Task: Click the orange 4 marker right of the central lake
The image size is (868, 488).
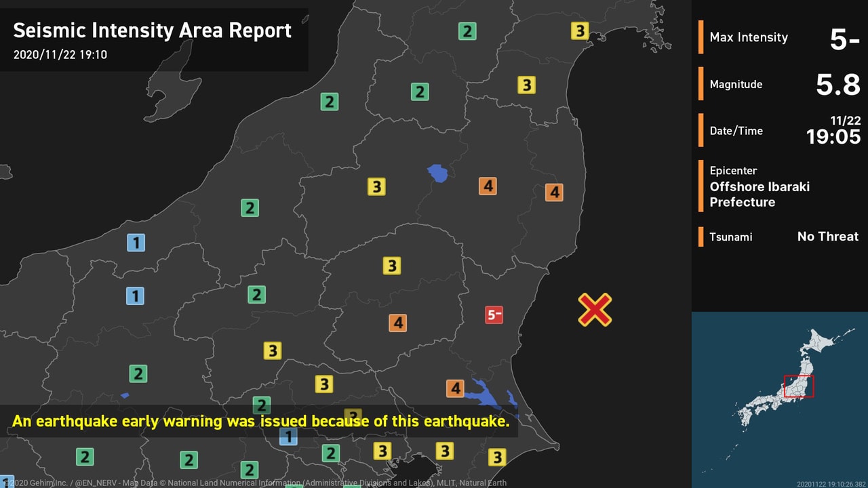Action: pyautogui.click(x=488, y=186)
